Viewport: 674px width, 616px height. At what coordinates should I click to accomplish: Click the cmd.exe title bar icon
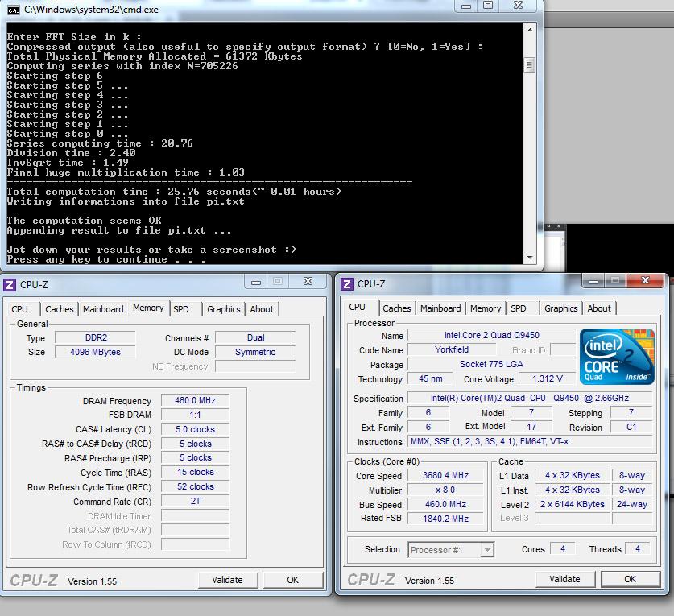pos(14,10)
